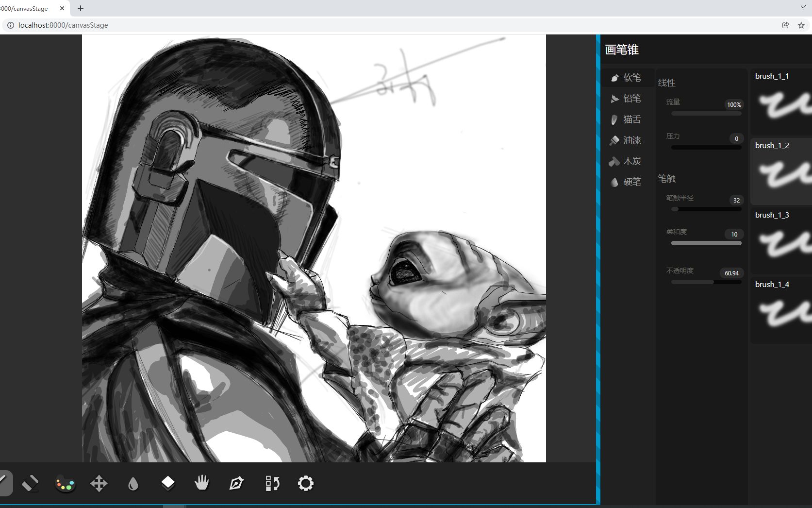This screenshot has height=508, width=812.
Task: Select the brush_1_4 preset
Action: point(781,310)
